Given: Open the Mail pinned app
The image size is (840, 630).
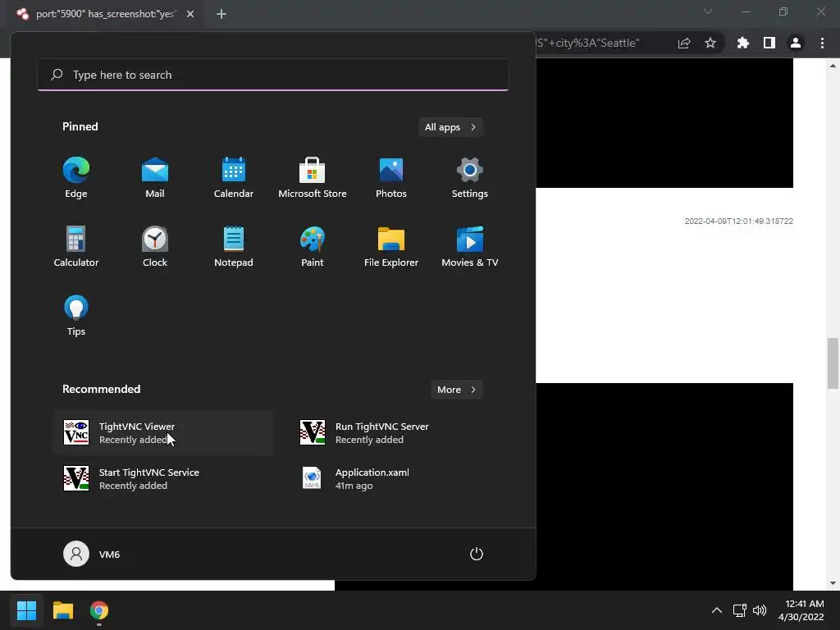Looking at the screenshot, I should pos(155,178).
